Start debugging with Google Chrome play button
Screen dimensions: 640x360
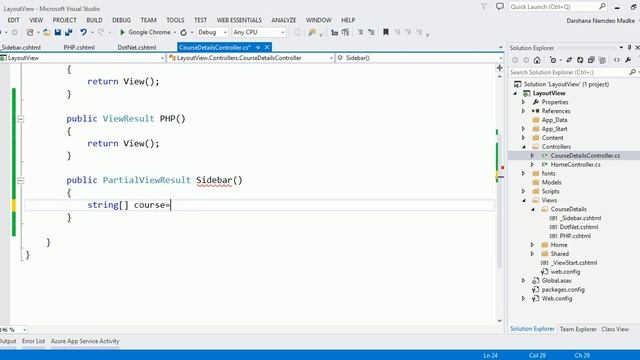click(122, 32)
